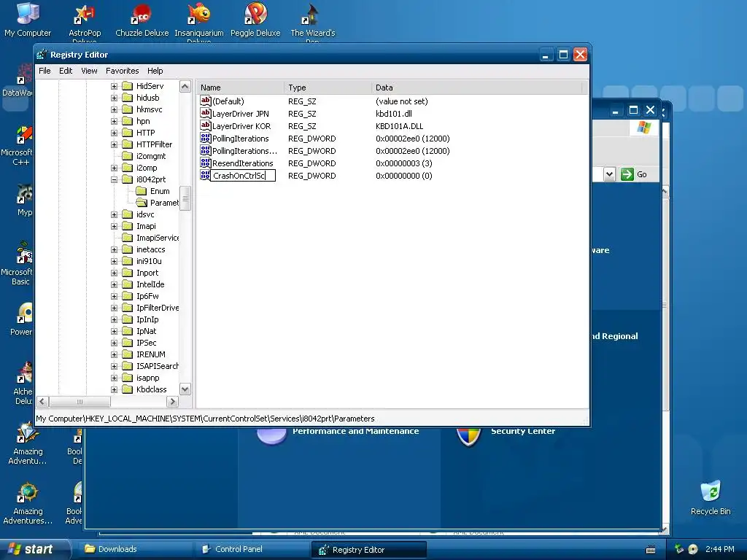The width and height of the screenshot is (747, 560).
Task: Expand the idsvc key
Action: tap(114, 215)
